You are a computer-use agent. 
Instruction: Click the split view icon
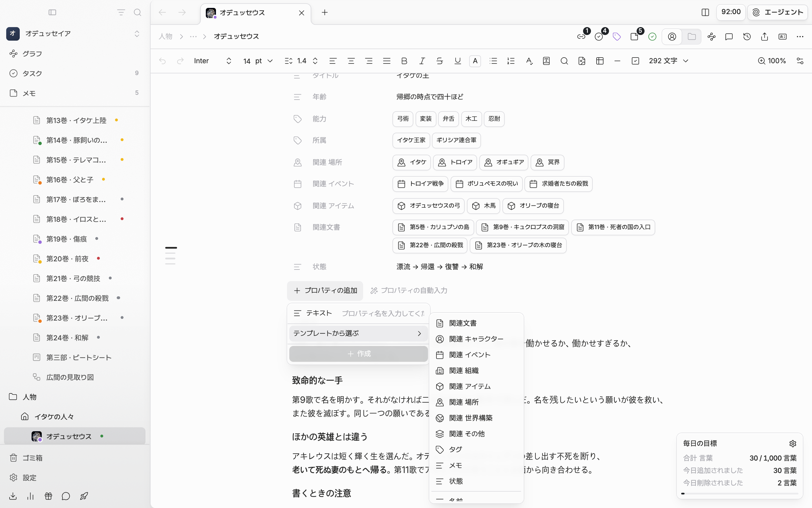coord(705,12)
